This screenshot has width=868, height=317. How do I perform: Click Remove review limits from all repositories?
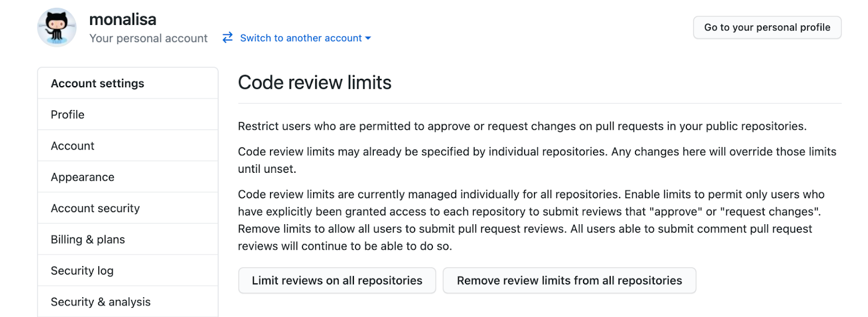point(569,281)
